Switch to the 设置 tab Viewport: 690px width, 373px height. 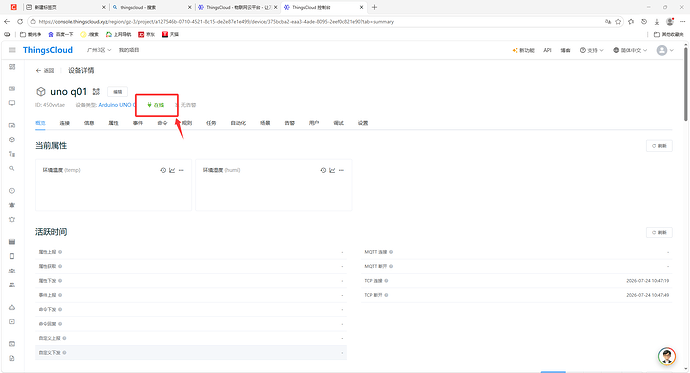[x=363, y=123]
